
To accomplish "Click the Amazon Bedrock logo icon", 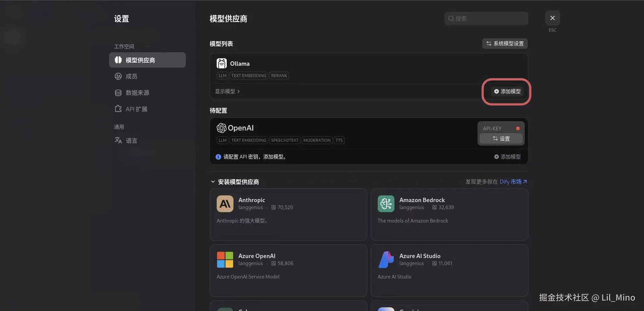I will (x=386, y=204).
